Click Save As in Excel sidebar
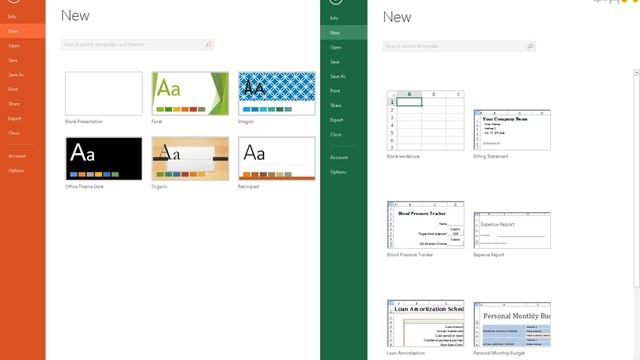Screen dimensions: 640x360 click(x=338, y=76)
